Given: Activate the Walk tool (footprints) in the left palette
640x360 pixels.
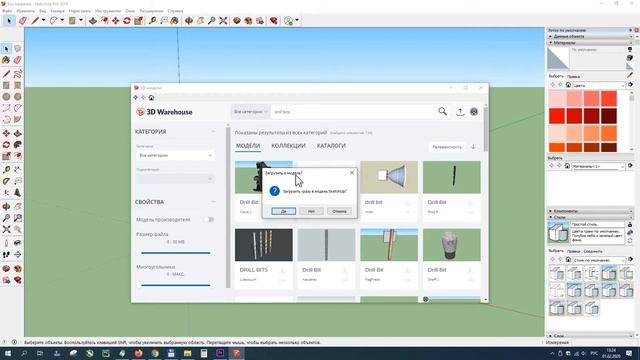Looking at the screenshot, I should 6,254.
